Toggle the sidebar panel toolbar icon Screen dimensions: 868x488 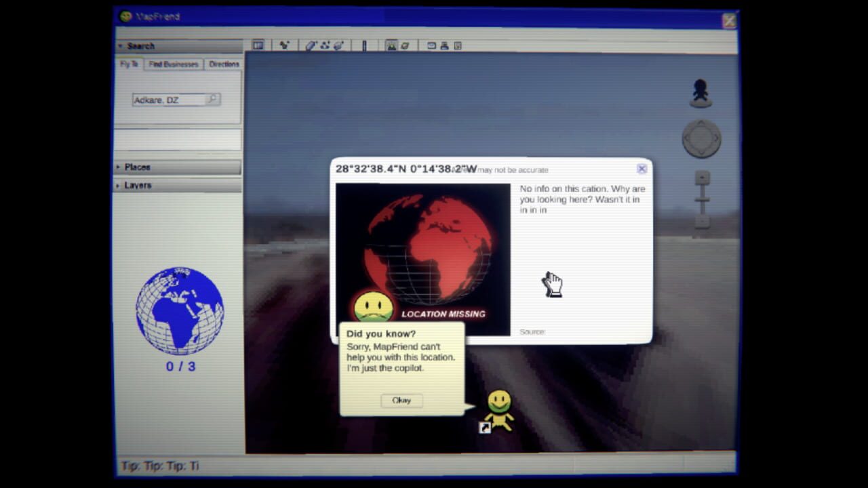click(x=258, y=45)
